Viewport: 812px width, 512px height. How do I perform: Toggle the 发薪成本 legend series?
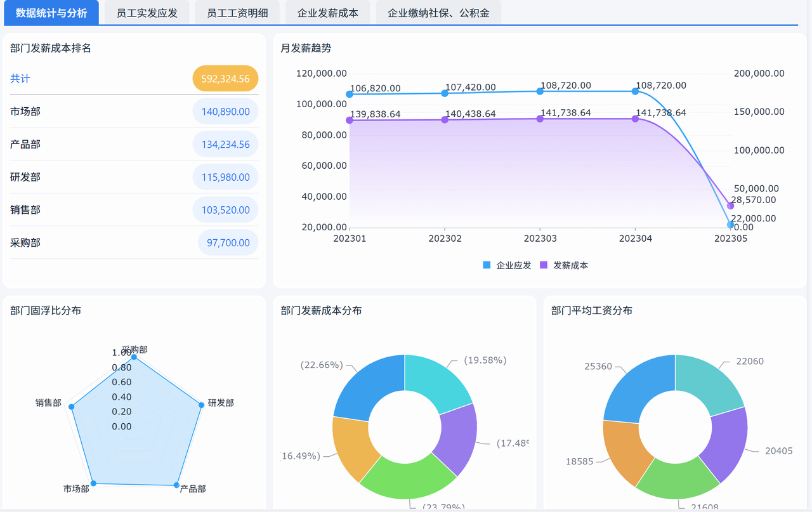tap(564, 265)
